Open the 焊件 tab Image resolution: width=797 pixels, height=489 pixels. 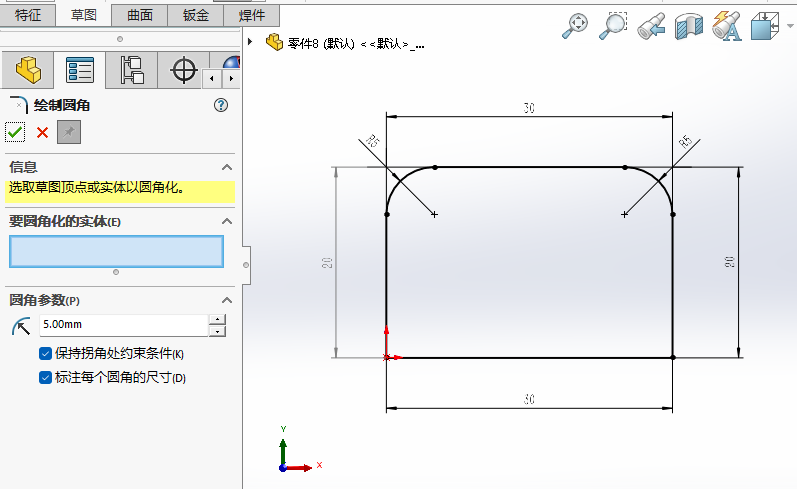(x=252, y=15)
